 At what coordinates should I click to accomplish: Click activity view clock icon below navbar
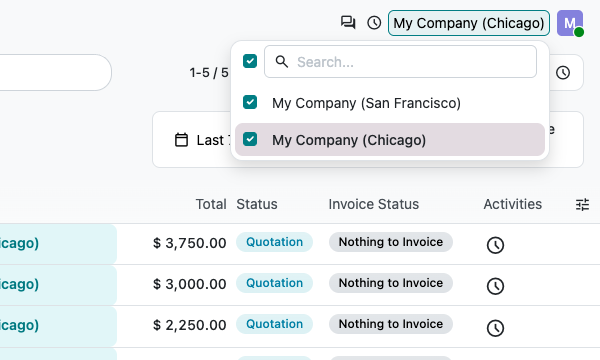[563, 72]
